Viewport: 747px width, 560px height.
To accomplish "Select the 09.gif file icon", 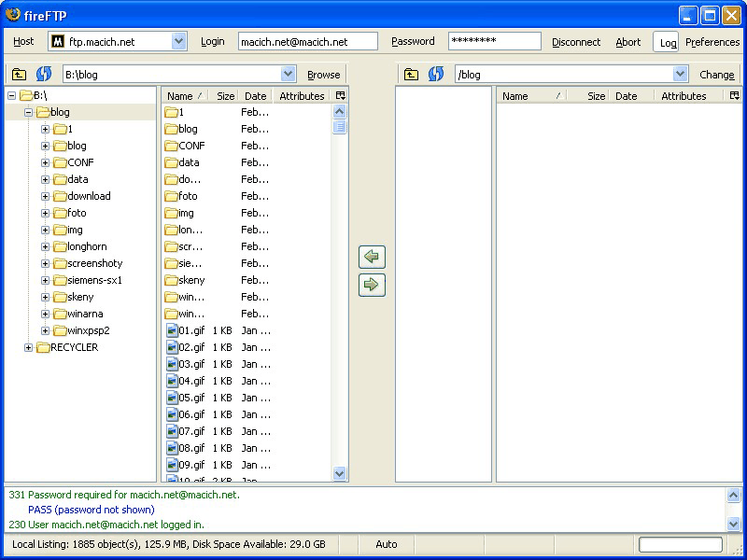I will (x=172, y=465).
